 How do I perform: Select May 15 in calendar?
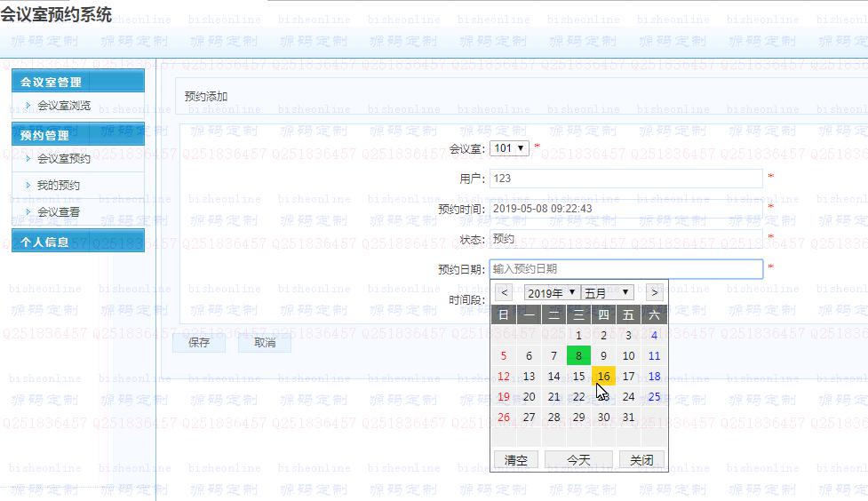(x=578, y=377)
